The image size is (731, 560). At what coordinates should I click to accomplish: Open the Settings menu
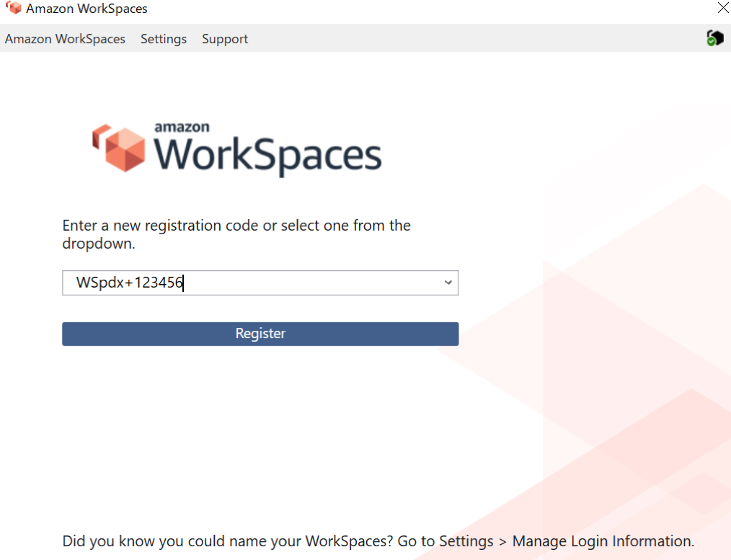click(164, 39)
